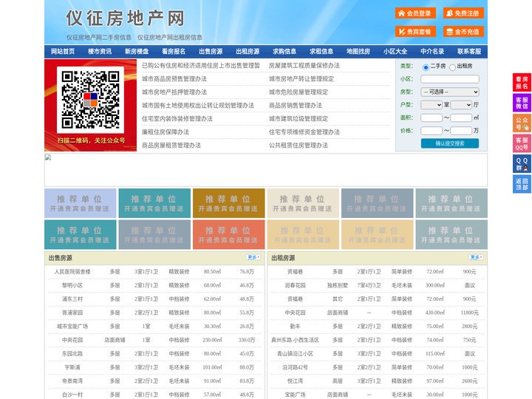Click 公众号 orange side icon
532x399 pixels.
pyautogui.click(x=522, y=123)
